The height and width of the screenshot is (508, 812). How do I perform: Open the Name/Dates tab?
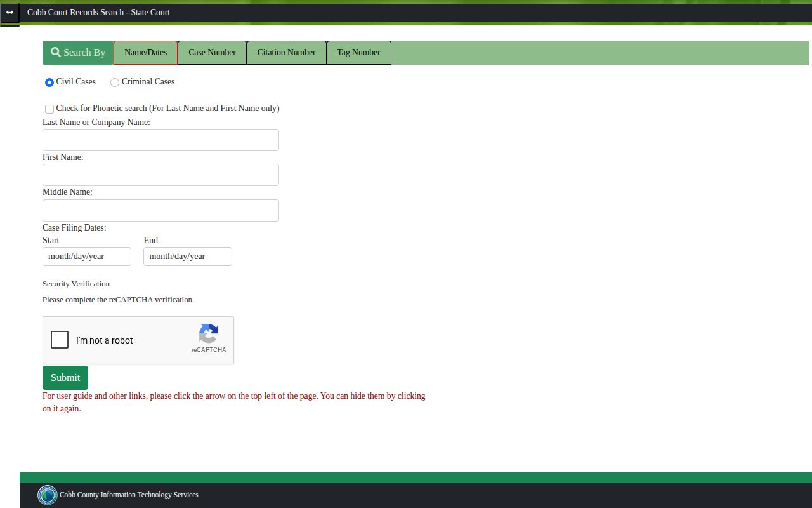(146, 53)
